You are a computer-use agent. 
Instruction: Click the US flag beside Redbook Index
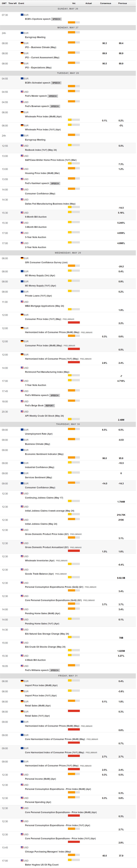[22, 146]
